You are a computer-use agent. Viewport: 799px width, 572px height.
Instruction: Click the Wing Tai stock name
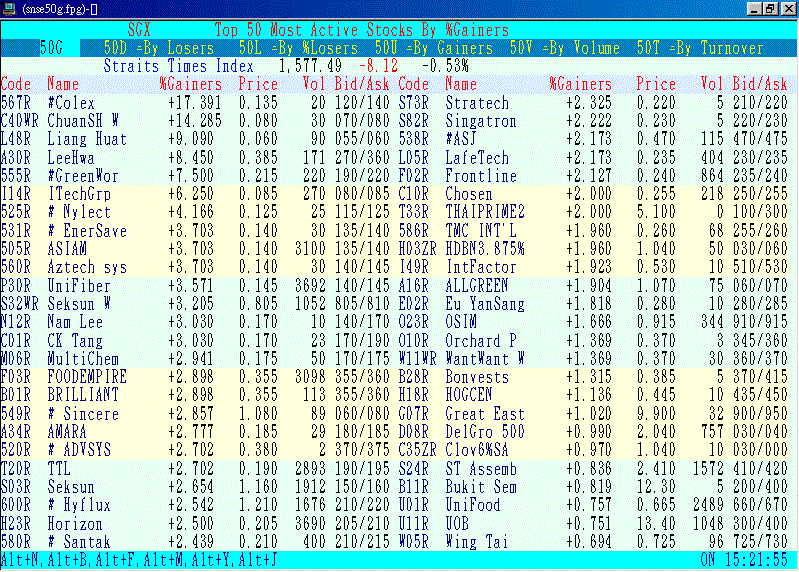coord(477,541)
